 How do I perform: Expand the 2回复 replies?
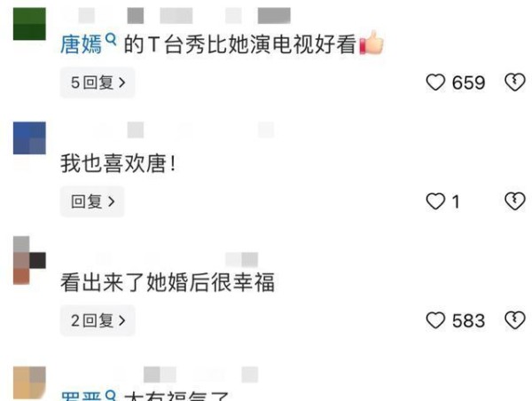point(98,320)
